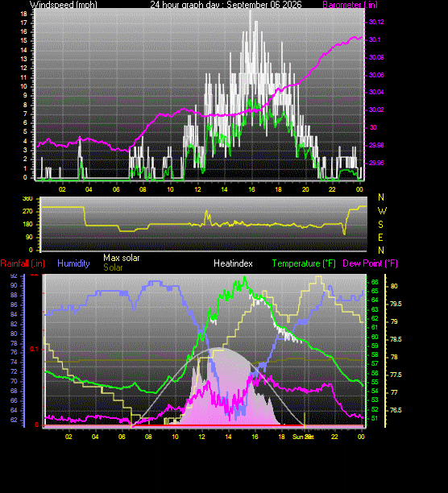Click barometer axis value 30.12
This screenshot has height=493, width=448.
[376, 22]
